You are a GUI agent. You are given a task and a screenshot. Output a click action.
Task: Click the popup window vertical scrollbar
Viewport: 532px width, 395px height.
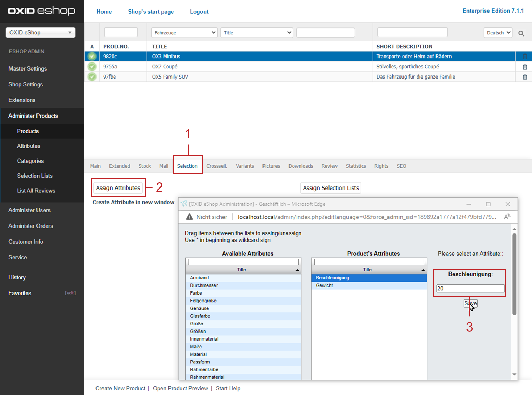(514, 274)
